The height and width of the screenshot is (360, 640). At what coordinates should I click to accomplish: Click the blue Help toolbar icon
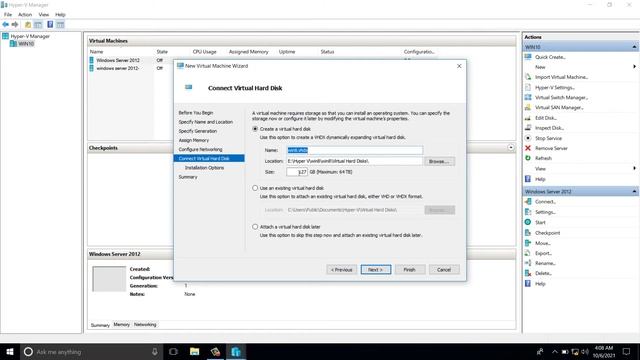(x=50, y=24)
